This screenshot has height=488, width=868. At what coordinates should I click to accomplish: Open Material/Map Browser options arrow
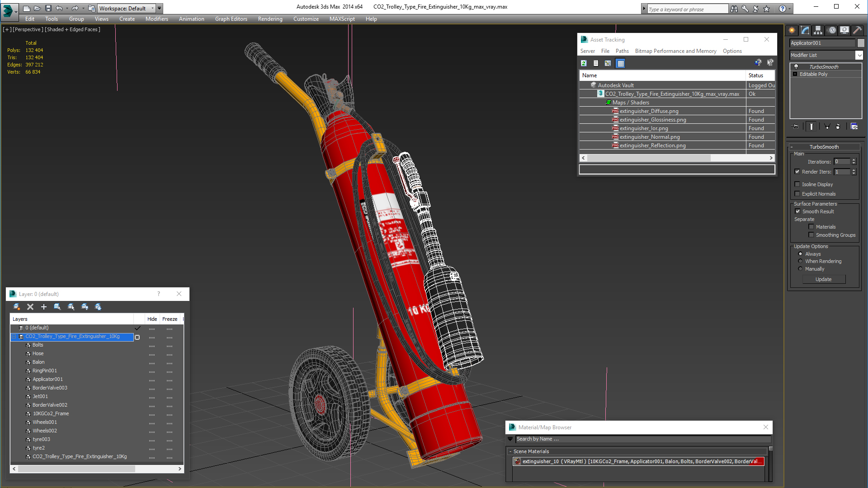(510, 439)
